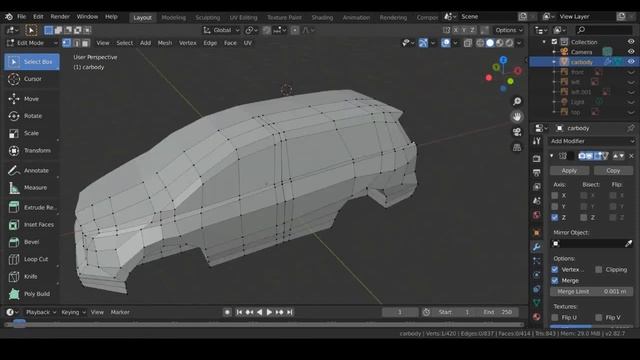The height and width of the screenshot is (360, 640).
Task: Open the Modifiers wrench properties tab
Action: point(537,247)
